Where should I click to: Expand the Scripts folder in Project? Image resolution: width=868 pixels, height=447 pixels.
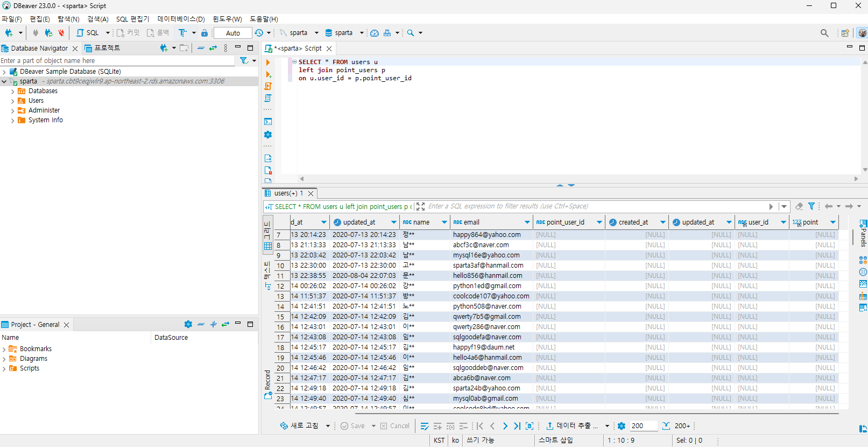(4, 369)
